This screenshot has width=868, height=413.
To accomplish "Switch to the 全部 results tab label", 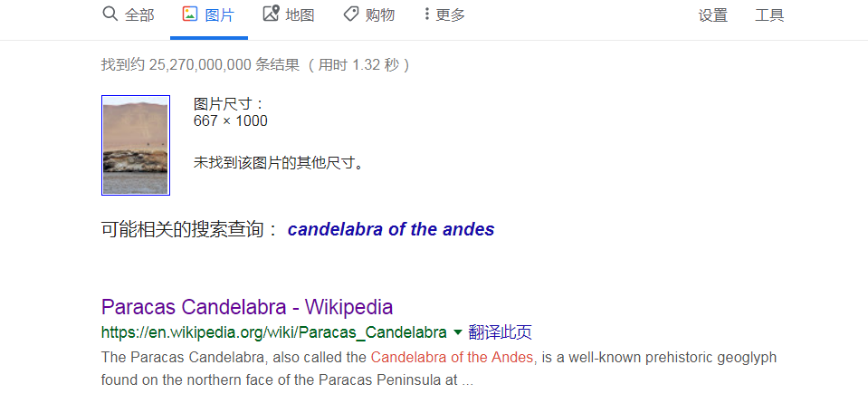I will pos(139,15).
